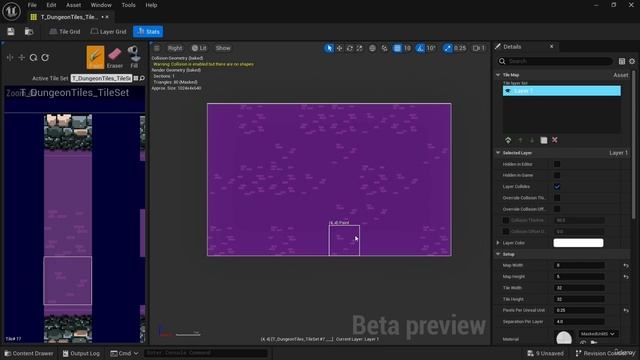Duplicate the selected layer

tap(544, 140)
